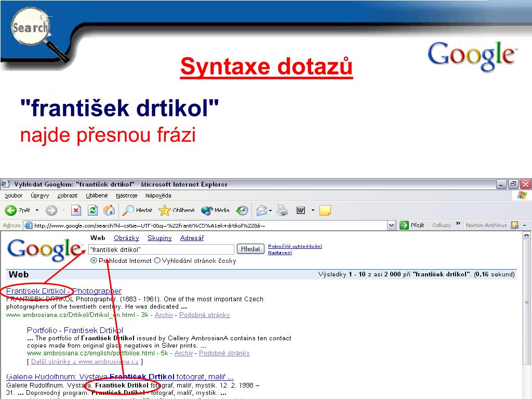Image resolution: width=532 pixels, height=399 pixels.
Task: Open the Zobrazit menu
Action: point(67,196)
